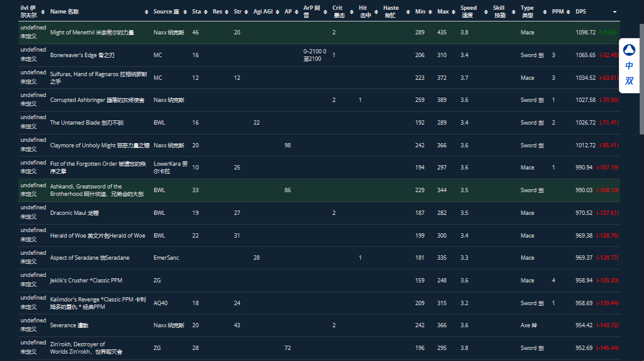Image resolution: width=644 pixels, height=361 pixels.
Task: Click the LowerKara source cell
Action: click(171, 168)
